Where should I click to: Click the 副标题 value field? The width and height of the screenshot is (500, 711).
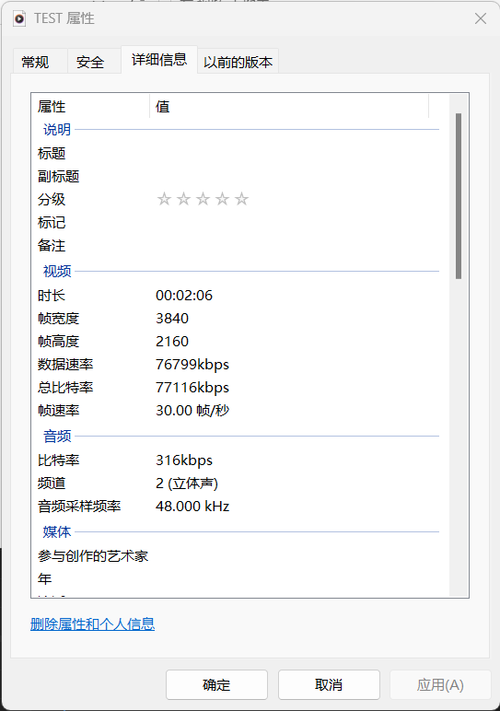point(297,176)
